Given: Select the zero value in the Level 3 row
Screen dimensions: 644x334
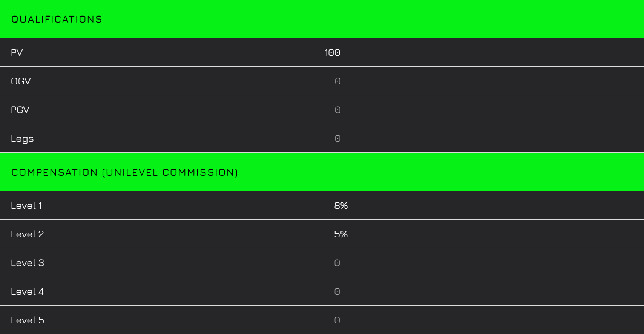Looking at the screenshot, I should click(337, 263).
